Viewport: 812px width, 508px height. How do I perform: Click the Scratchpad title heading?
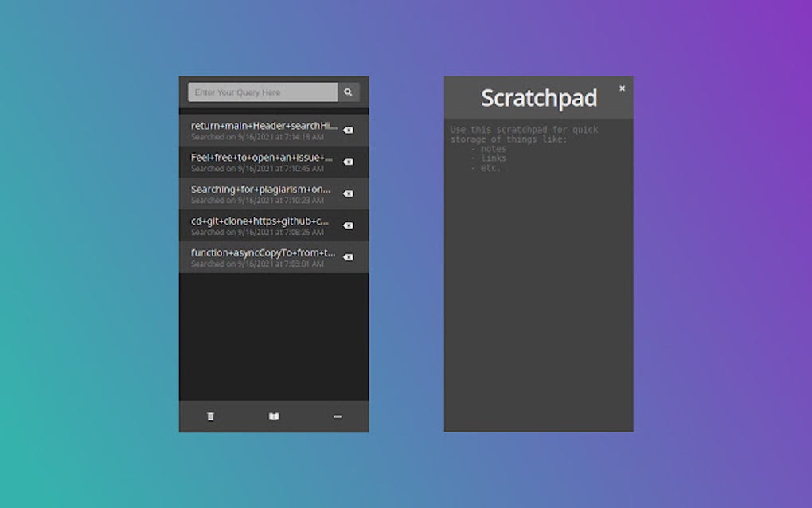(538, 98)
